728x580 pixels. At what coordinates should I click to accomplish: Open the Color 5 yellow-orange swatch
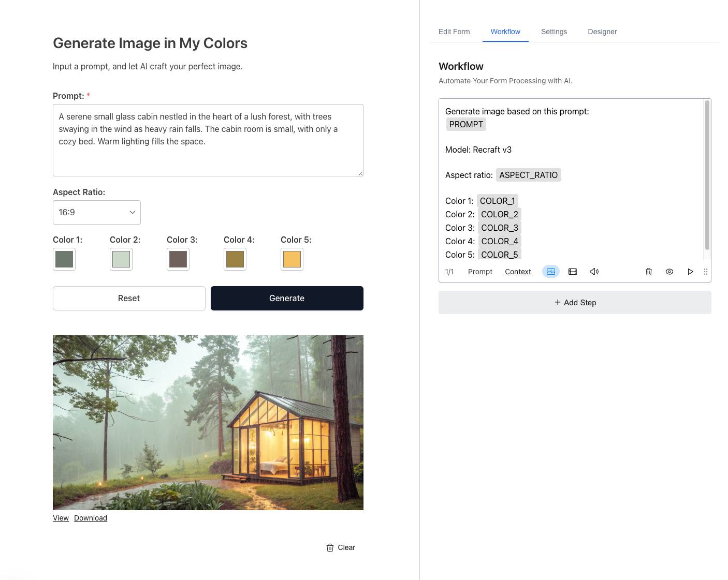point(292,259)
